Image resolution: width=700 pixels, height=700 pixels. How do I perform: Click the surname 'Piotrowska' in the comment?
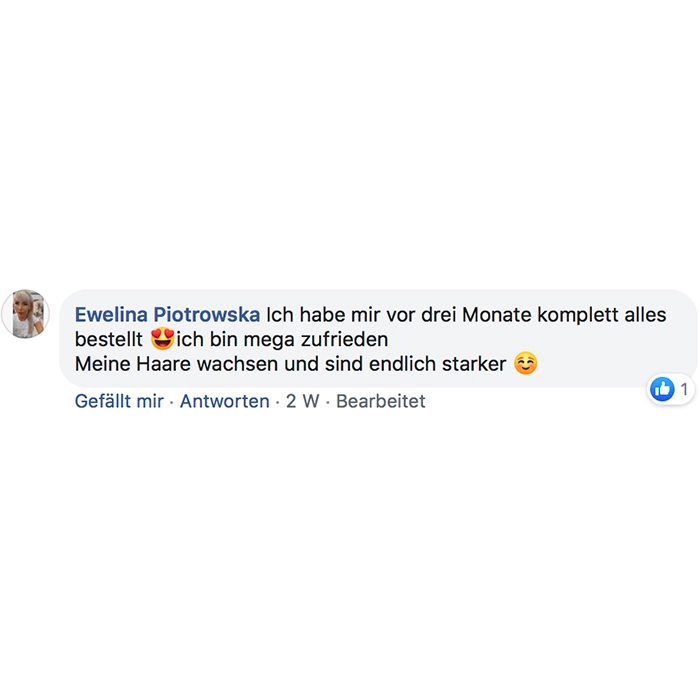click(207, 315)
